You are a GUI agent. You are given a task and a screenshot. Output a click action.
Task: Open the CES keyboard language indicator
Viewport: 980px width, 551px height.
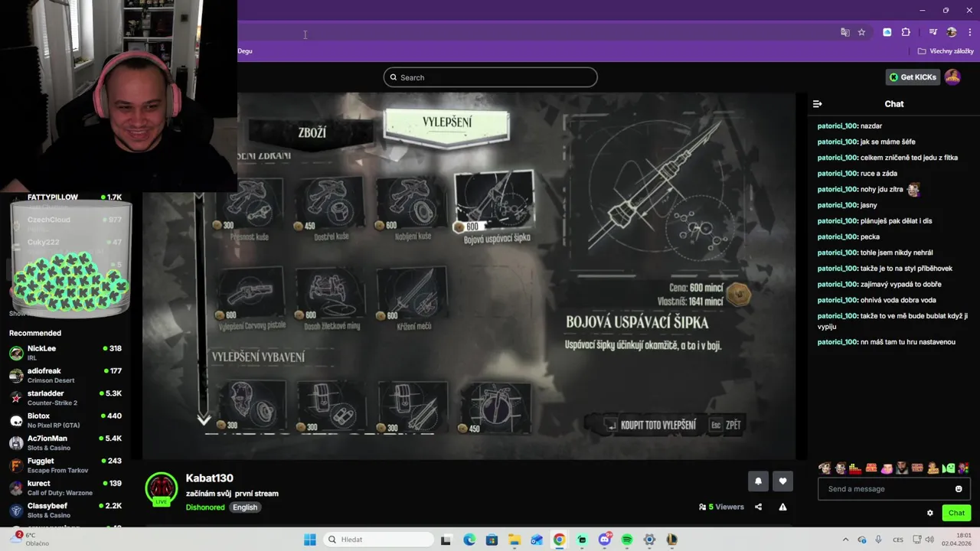point(898,540)
